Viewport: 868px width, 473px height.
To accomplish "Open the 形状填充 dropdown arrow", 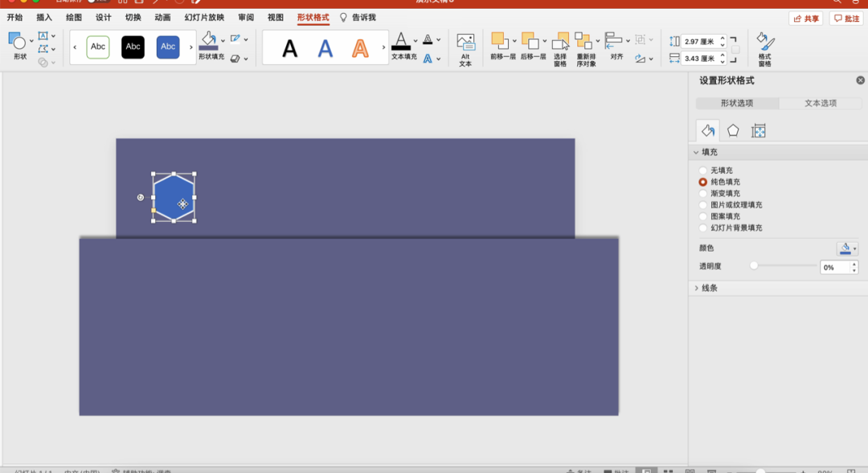I will 223,40.
